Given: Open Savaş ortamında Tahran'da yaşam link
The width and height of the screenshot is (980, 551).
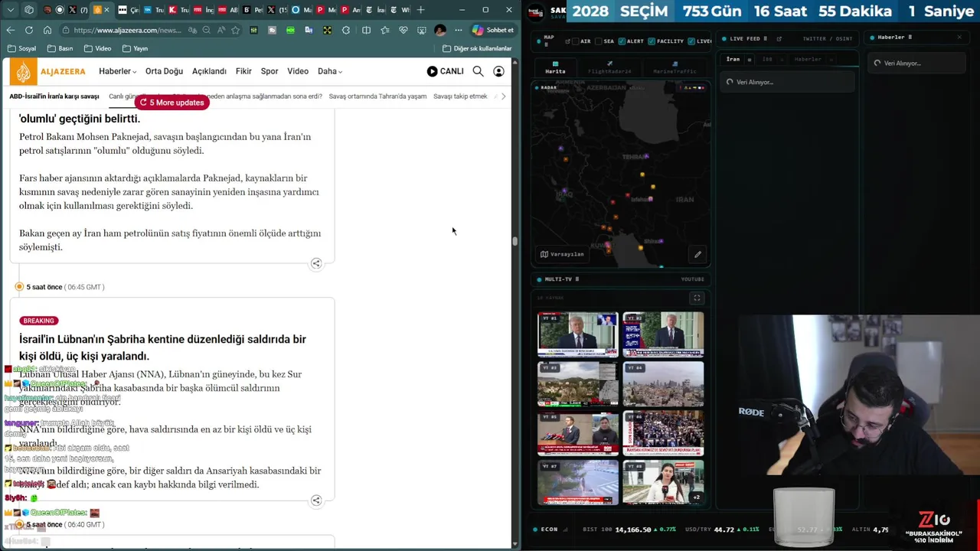Looking at the screenshot, I should 377,96.
